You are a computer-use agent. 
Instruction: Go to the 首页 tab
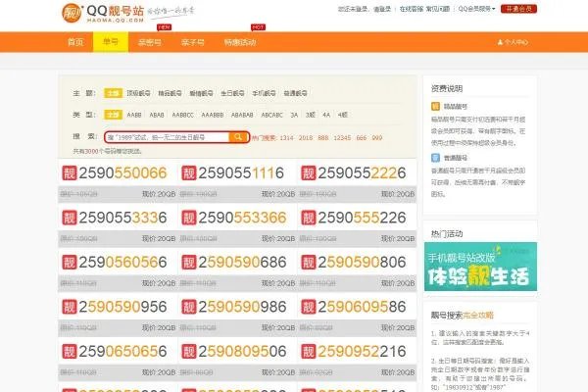[75, 42]
